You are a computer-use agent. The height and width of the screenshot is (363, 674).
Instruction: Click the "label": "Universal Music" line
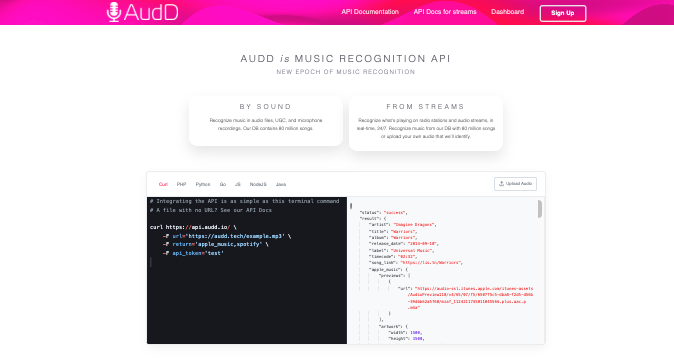(x=401, y=250)
